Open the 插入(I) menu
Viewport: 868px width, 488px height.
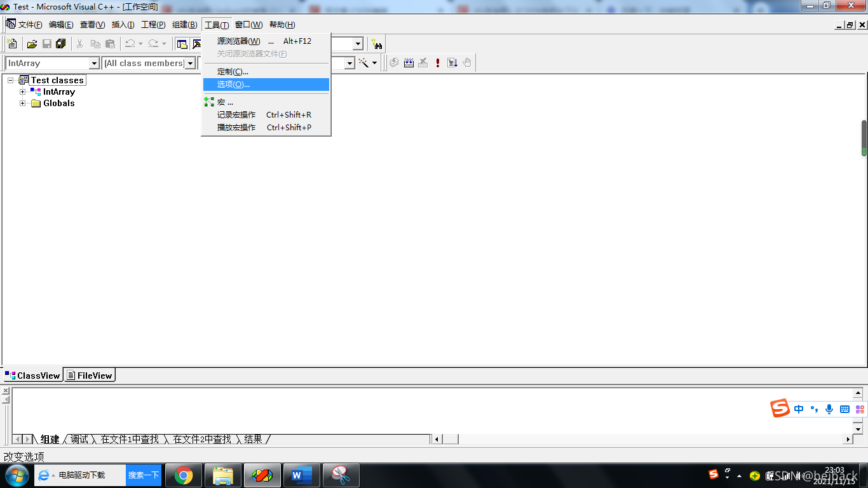tap(123, 25)
